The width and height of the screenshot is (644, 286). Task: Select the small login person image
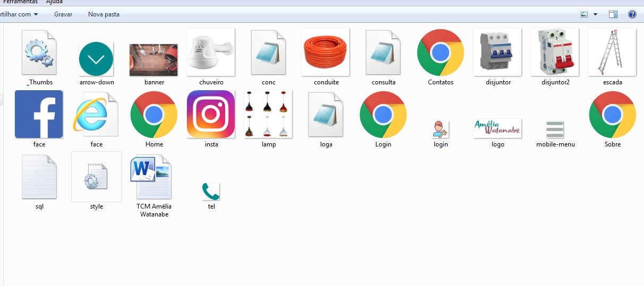(441, 129)
